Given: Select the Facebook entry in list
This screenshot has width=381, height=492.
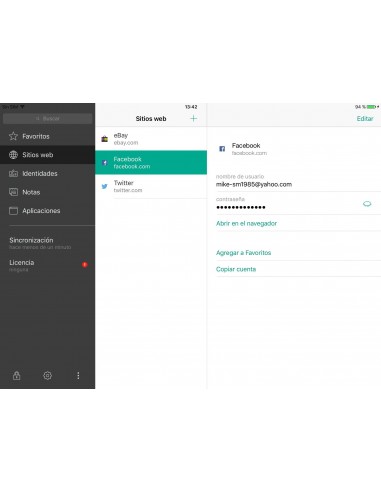Looking at the screenshot, I should click(x=151, y=162).
